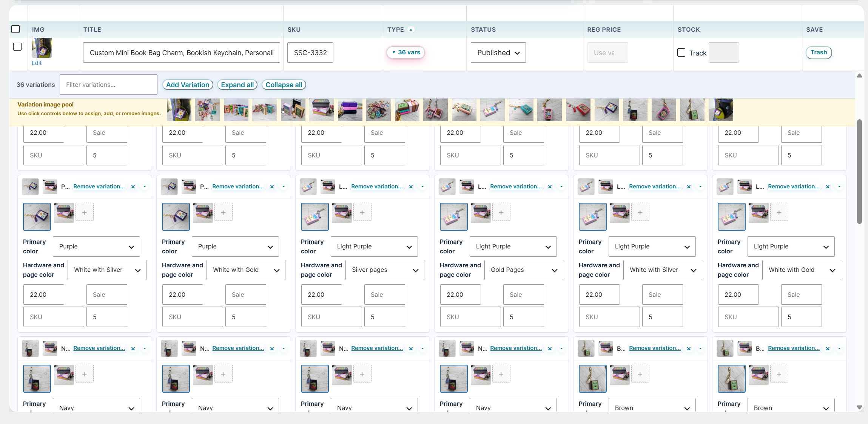Image resolution: width=868 pixels, height=424 pixels.
Task: Select the red book charm image in the pool
Action: coord(578,110)
